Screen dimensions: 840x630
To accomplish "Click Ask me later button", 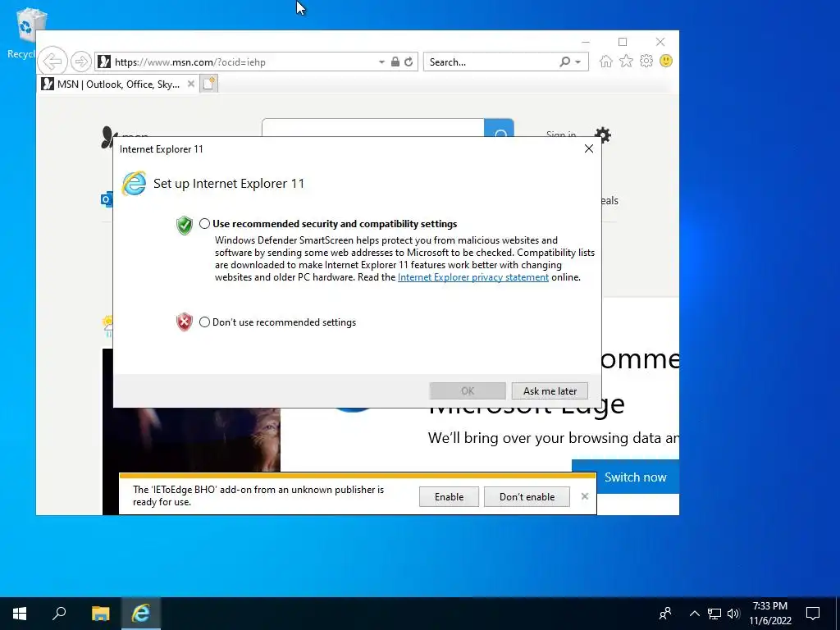I will pos(550,391).
